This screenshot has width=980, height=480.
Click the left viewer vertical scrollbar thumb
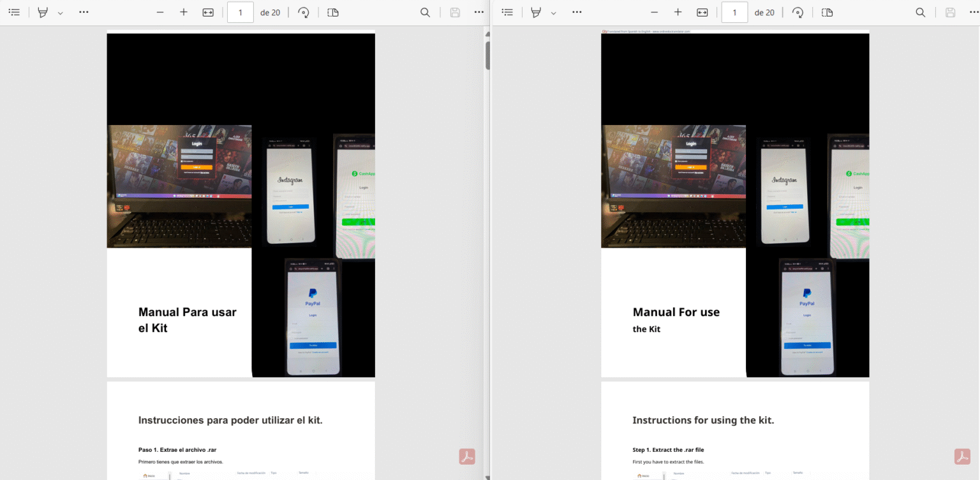[487, 56]
